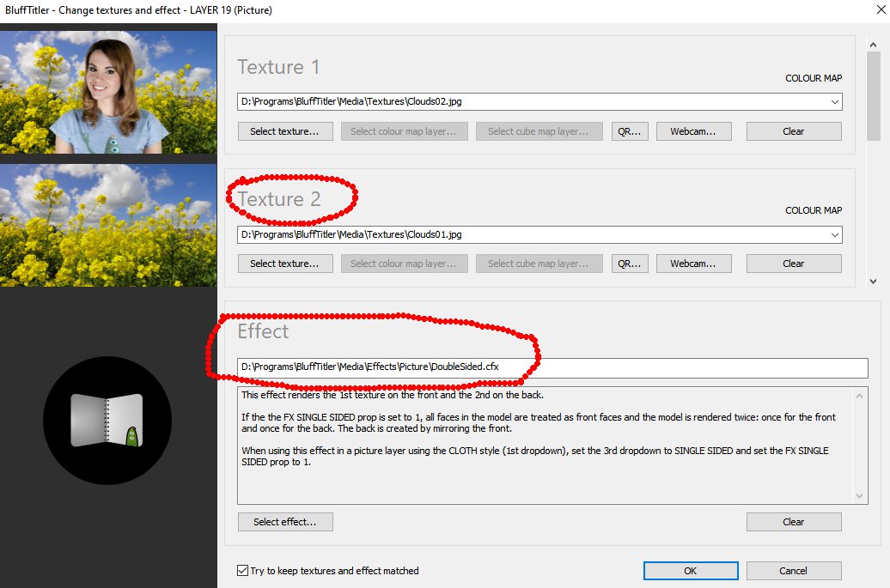Click the Texture 2 COLOUR MAP label
The height and width of the screenshot is (588, 890).
click(x=814, y=210)
